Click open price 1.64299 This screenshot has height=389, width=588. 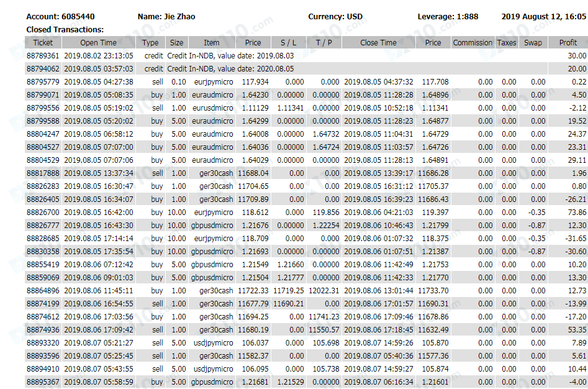(255, 121)
